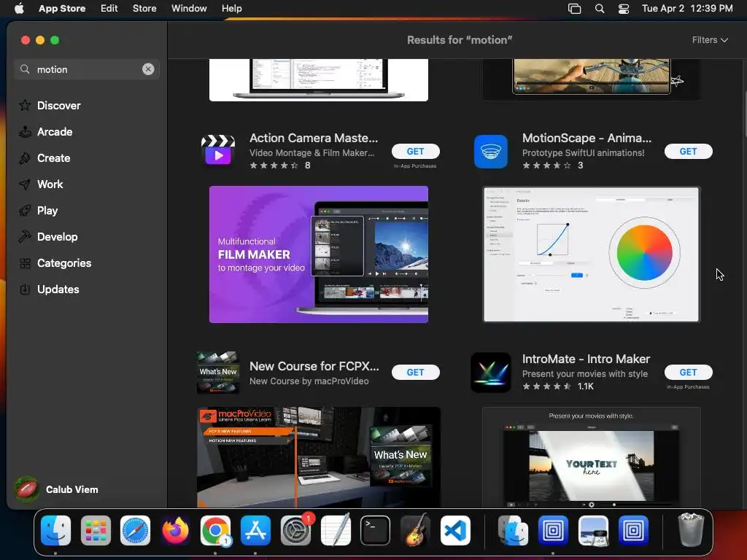Open the Help menu

(231, 9)
